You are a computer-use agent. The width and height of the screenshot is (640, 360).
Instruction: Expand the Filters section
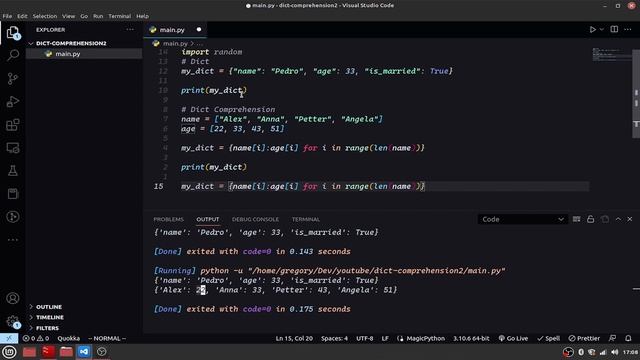[84, 328]
